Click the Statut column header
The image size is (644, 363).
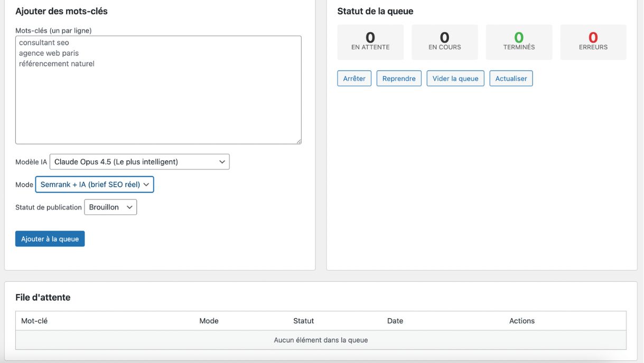pyautogui.click(x=304, y=321)
